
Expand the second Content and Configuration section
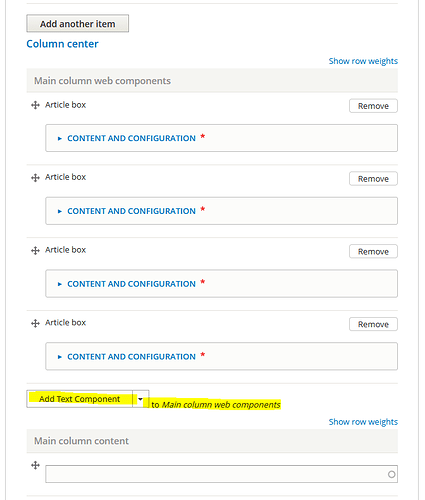pos(131,211)
